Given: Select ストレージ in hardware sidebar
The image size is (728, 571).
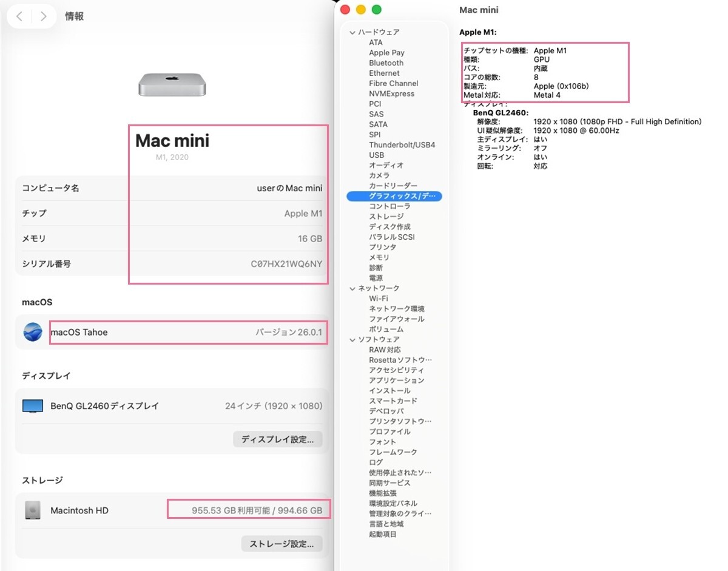Looking at the screenshot, I should pyautogui.click(x=386, y=217).
